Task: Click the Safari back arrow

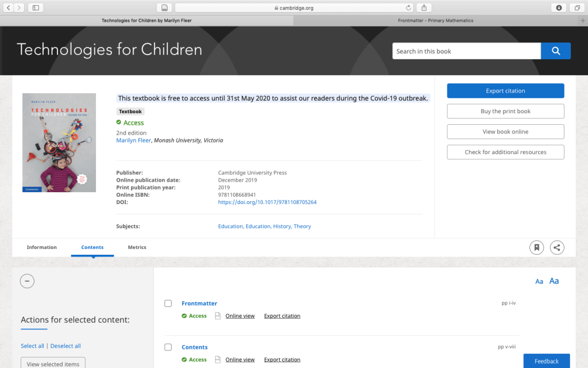Action: point(9,7)
